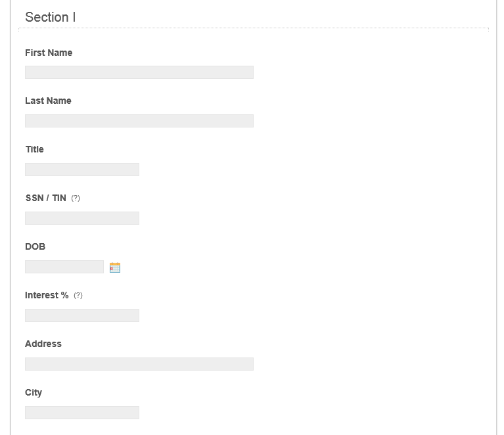This screenshot has width=504, height=435.
Task: Click the Section I heading
Action: (x=51, y=17)
